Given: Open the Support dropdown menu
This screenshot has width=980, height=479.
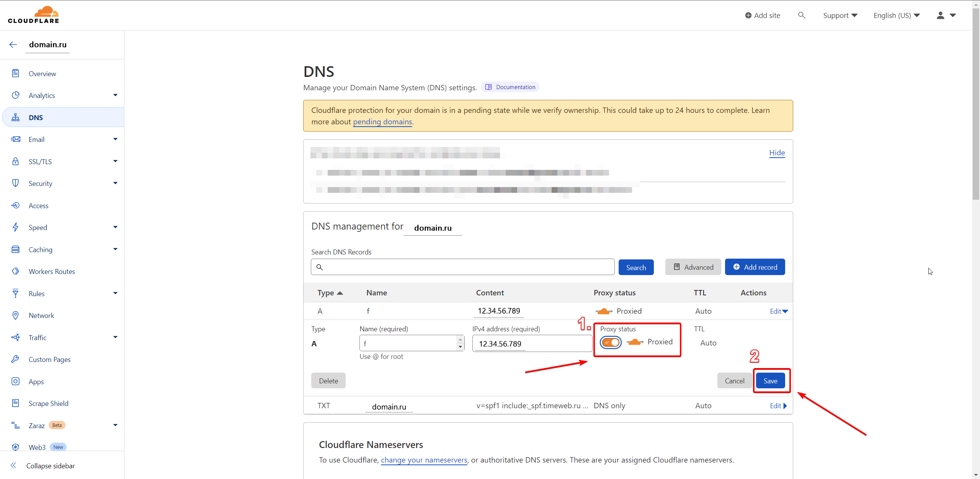Looking at the screenshot, I should point(840,15).
